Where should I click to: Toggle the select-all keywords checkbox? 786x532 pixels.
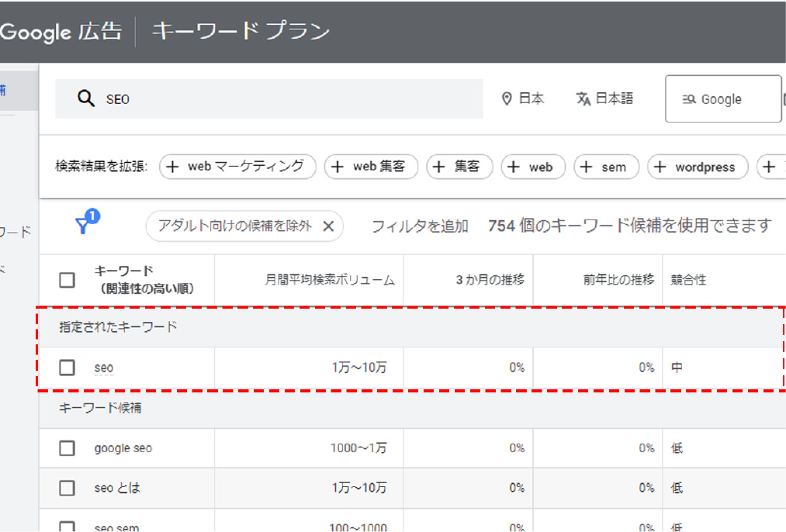pos(68,280)
